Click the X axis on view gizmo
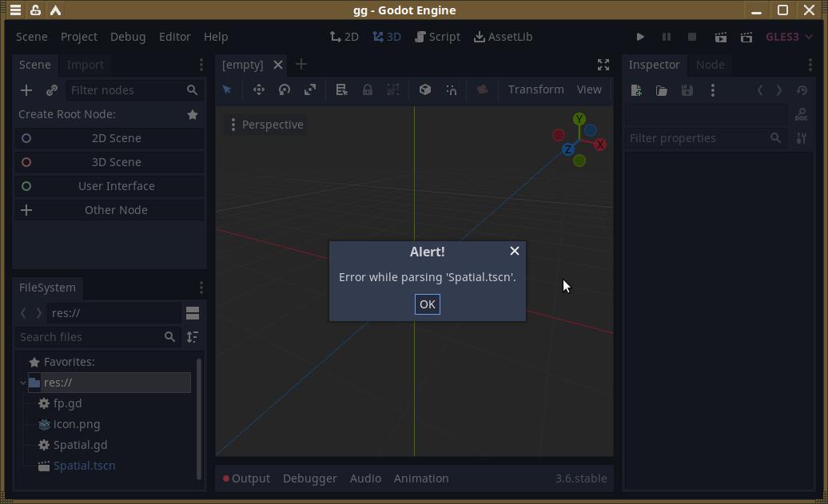828x504 pixels. (600, 145)
